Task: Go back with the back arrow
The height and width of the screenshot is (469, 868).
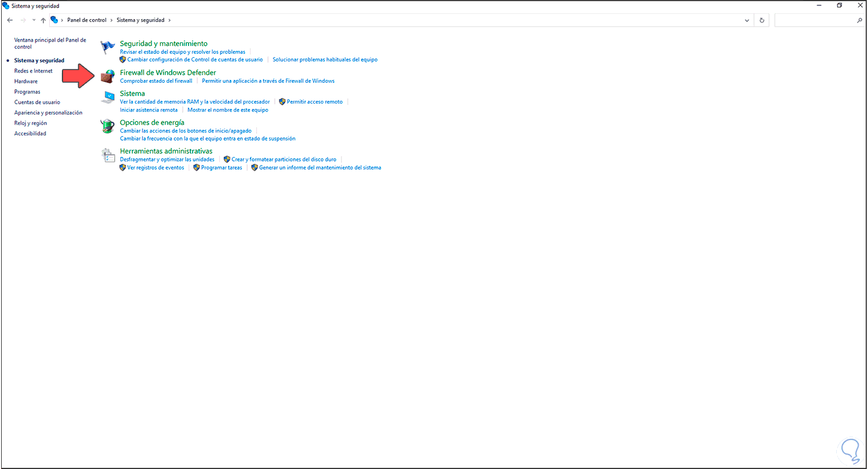Action: point(10,20)
